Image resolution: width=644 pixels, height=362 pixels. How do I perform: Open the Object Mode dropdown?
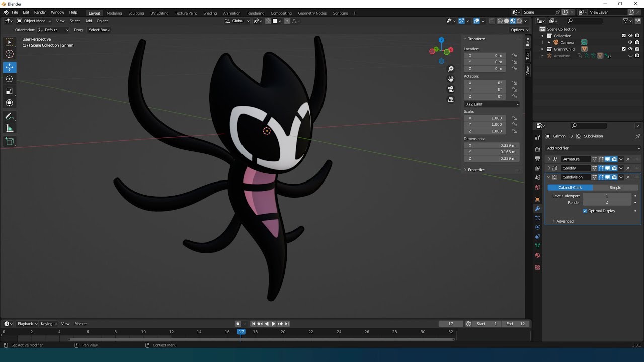coord(34,21)
